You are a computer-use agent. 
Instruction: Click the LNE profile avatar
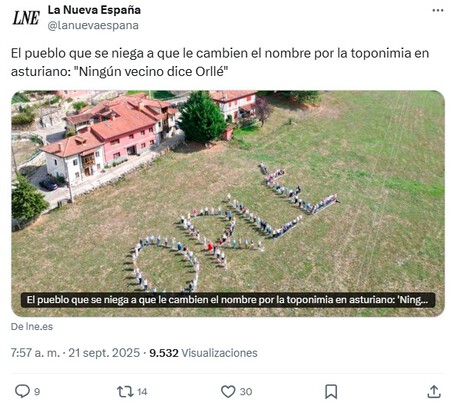26,18
